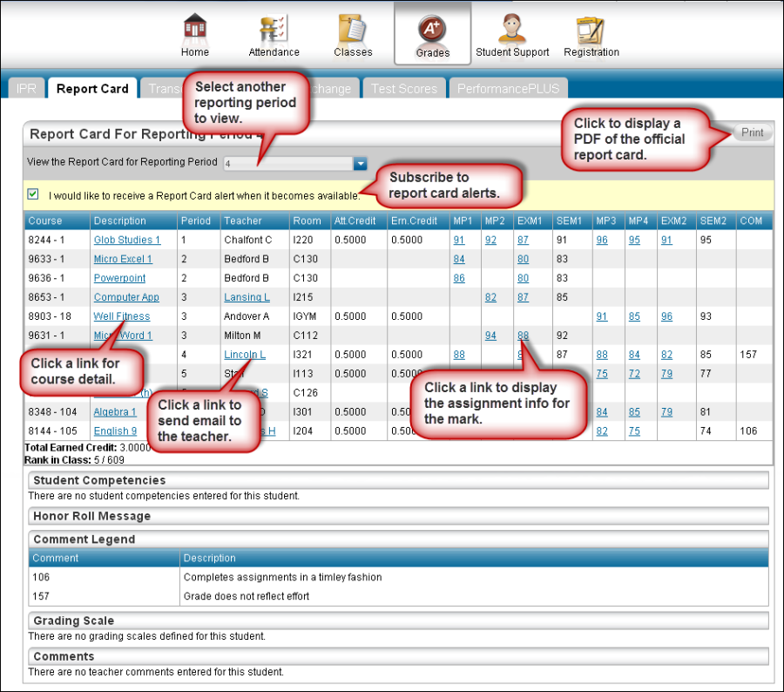Click the Classes folder icon
The height and width of the screenshot is (692, 784).
coord(353,31)
